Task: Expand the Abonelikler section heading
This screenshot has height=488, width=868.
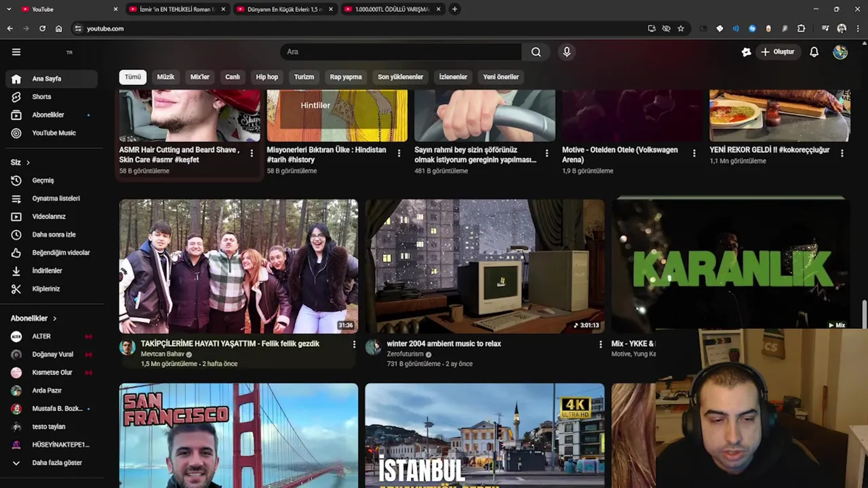Action: pos(34,319)
